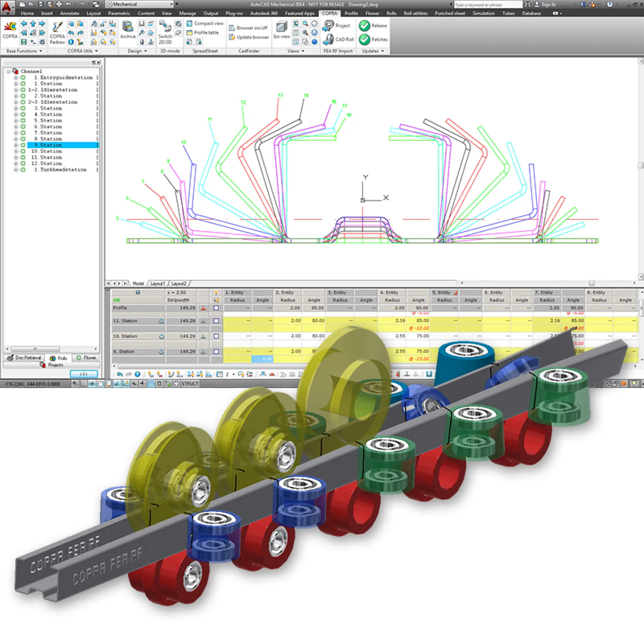Click the Patches update icon
The width and height of the screenshot is (644, 644).
click(x=364, y=39)
